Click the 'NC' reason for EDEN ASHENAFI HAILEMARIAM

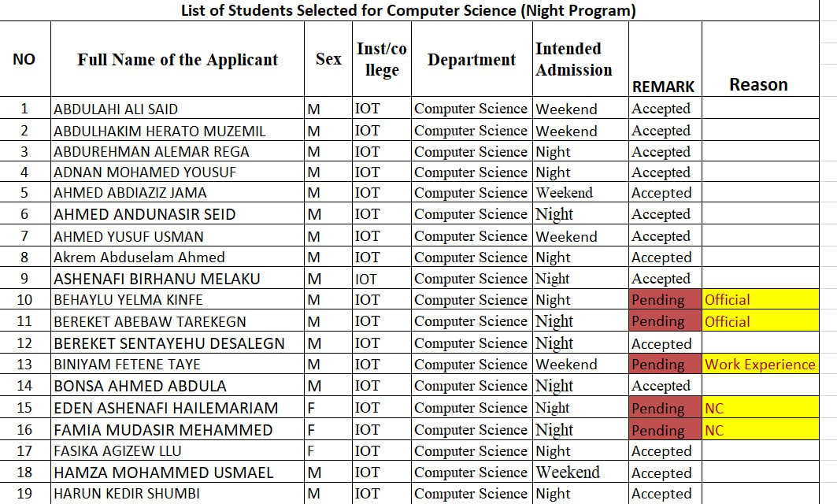714,408
